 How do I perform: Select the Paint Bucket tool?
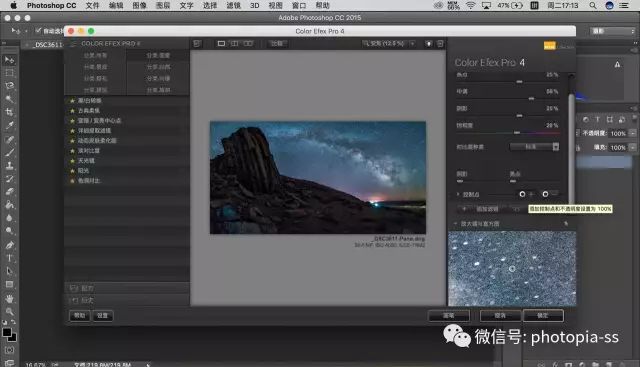pyautogui.click(x=9, y=205)
